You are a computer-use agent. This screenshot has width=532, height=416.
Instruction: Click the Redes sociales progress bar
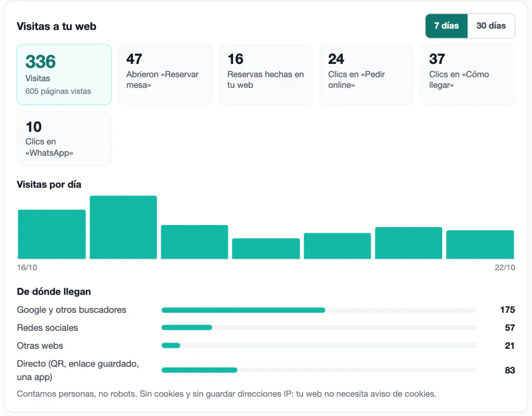[319, 327]
